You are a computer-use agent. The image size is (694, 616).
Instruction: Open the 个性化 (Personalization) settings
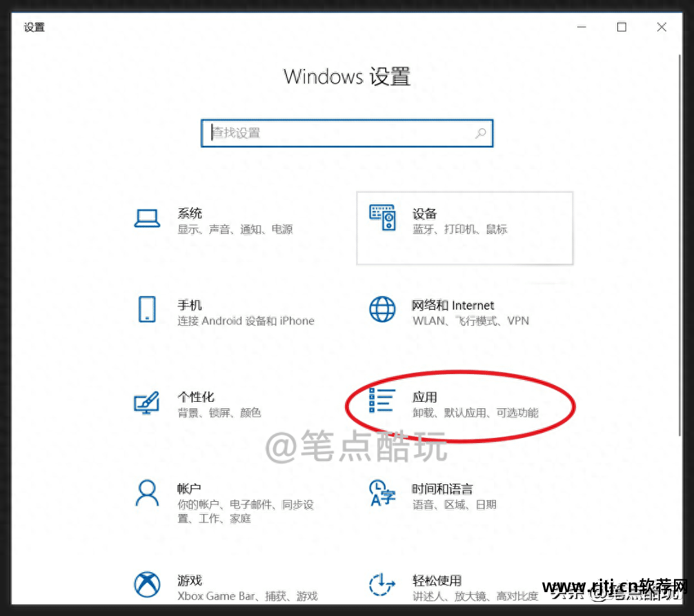tap(196, 397)
